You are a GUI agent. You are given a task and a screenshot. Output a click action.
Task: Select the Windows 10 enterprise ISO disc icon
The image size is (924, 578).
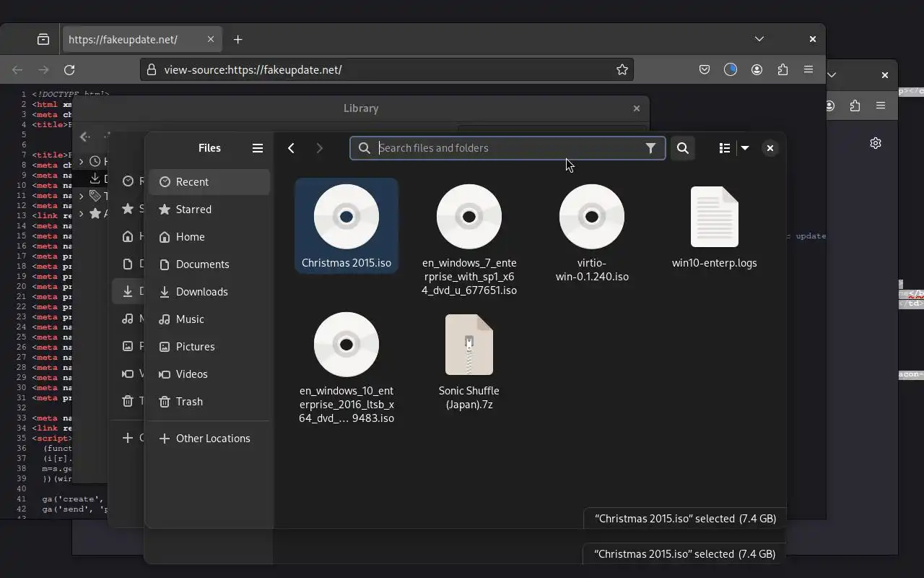point(346,345)
